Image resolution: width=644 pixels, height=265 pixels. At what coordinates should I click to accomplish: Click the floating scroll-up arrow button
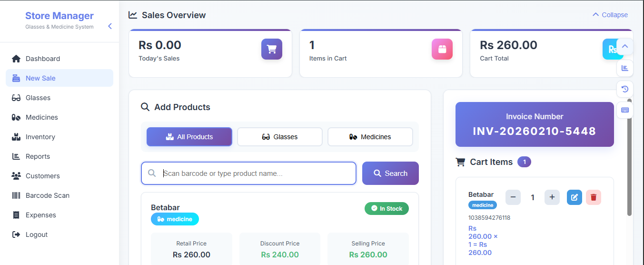(625, 47)
